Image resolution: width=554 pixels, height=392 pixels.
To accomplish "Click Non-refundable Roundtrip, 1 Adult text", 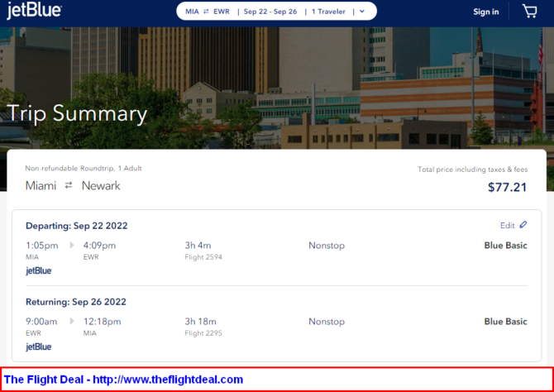I will click(84, 168).
